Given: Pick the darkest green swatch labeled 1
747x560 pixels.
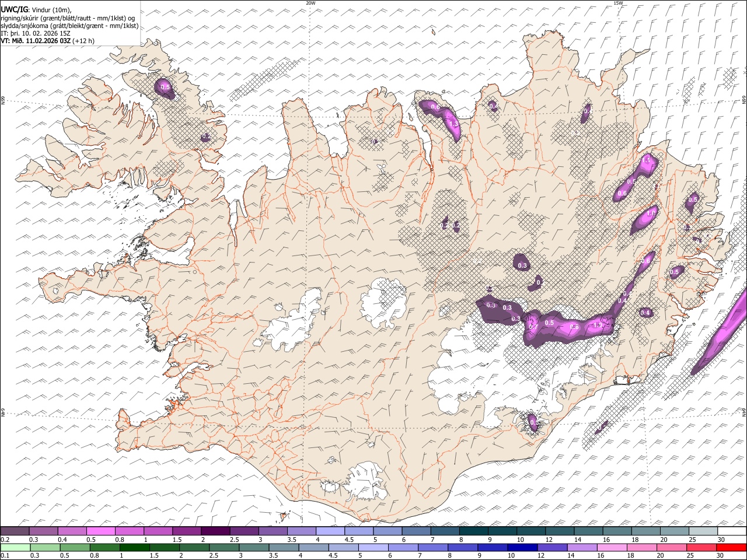Looking at the screenshot, I should 134,547.
